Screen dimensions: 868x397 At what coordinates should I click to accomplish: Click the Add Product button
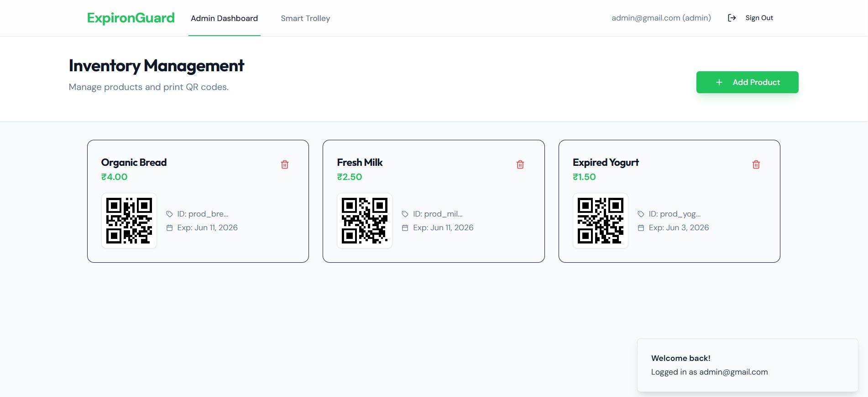click(x=748, y=82)
